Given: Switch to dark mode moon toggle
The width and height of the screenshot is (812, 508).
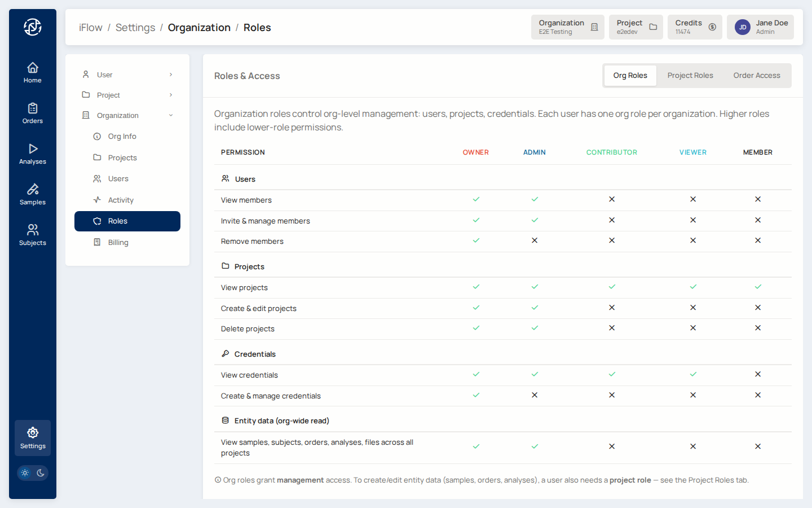Looking at the screenshot, I should click(41, 473).
